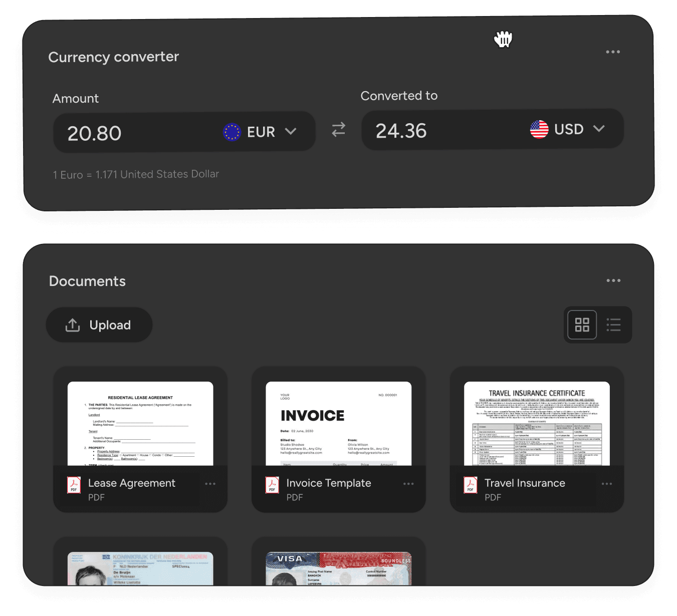The height and width of the screenshot is (616, 677).
Task: Open Lease Agreement options ellipsis
Action: pyautogui.click(x=210, y=484)
